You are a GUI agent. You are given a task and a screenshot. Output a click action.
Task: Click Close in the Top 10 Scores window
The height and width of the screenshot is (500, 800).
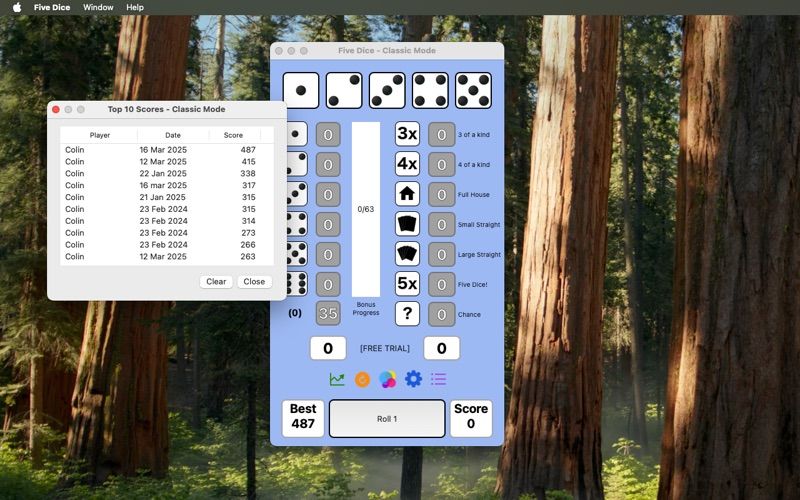point(254,282)
